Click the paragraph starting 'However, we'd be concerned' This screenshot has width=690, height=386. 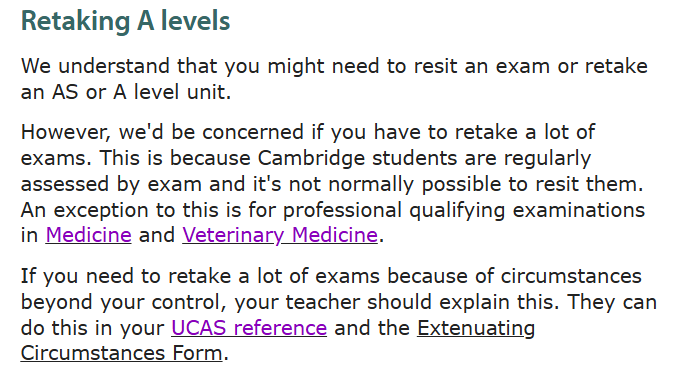pos(333,184)
